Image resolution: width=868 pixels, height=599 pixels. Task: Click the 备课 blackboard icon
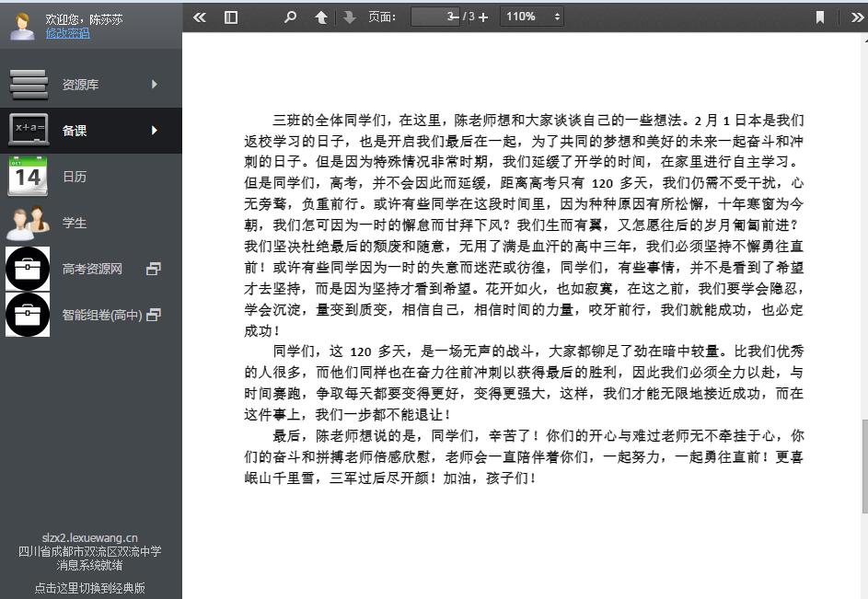point(29,130)
